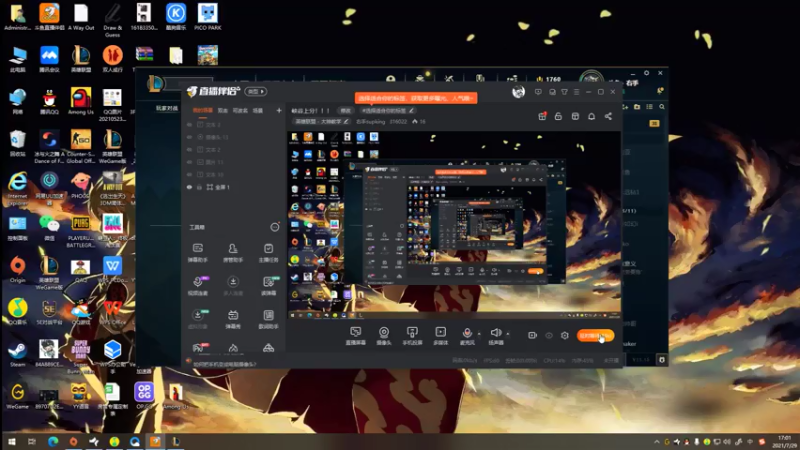Toggle the preview eye icon beside settings gear
Image resolution: width=800 pixels, height=450 pixels.
pyautogui.click(x=549, y=335)
